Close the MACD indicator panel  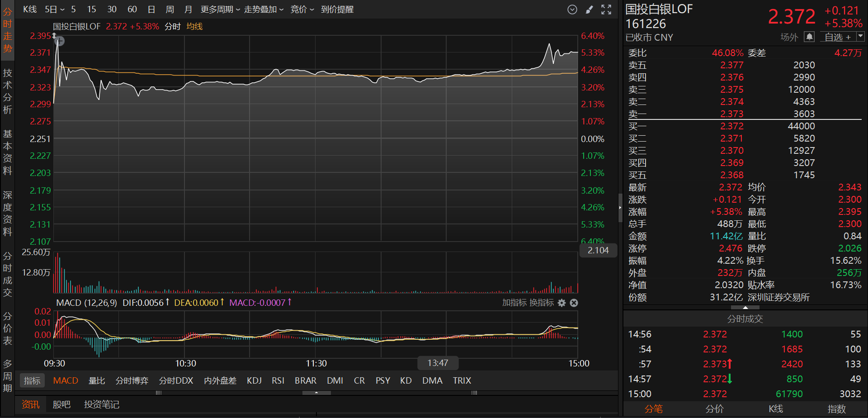tap(574, 303)
